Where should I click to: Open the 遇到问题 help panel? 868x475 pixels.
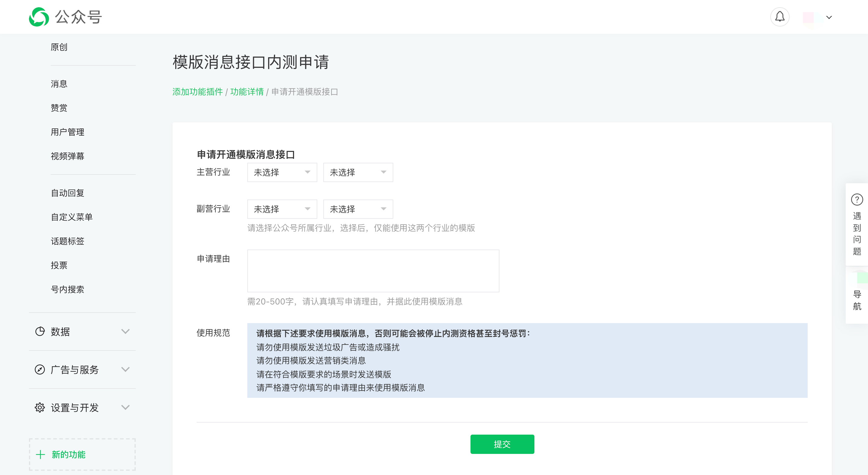(x=857, y=225)
